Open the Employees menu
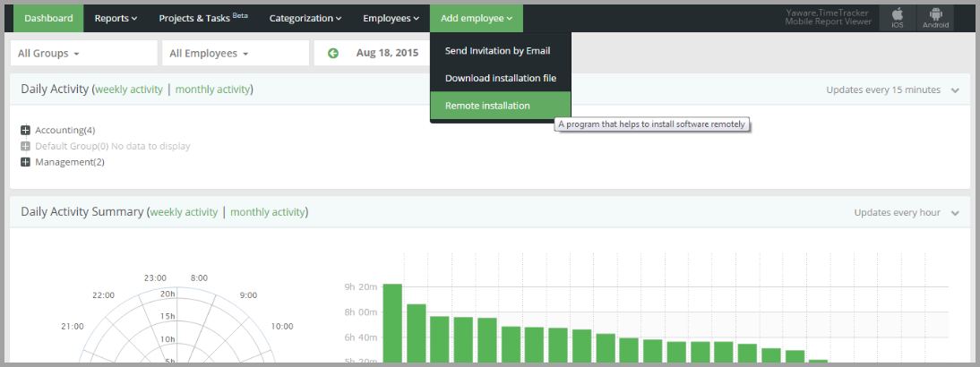This screenshot has width=980, height=367. (391, 18)
